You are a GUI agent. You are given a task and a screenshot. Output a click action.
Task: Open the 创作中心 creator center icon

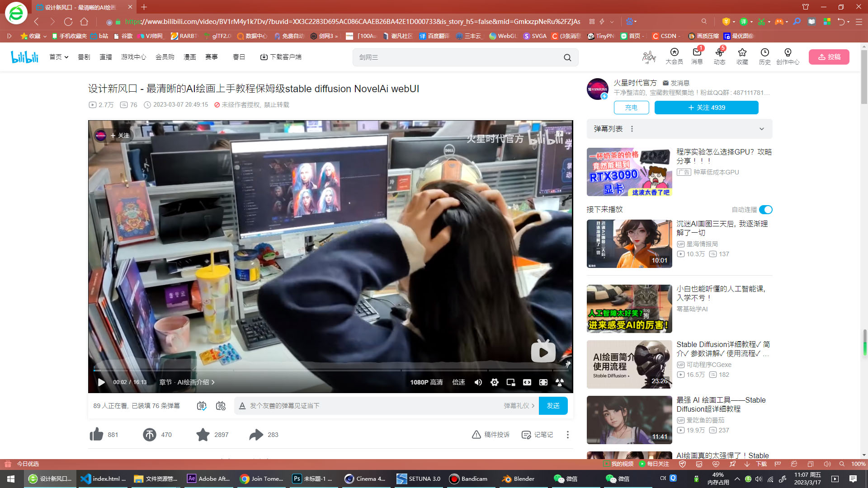pos(788,56)
